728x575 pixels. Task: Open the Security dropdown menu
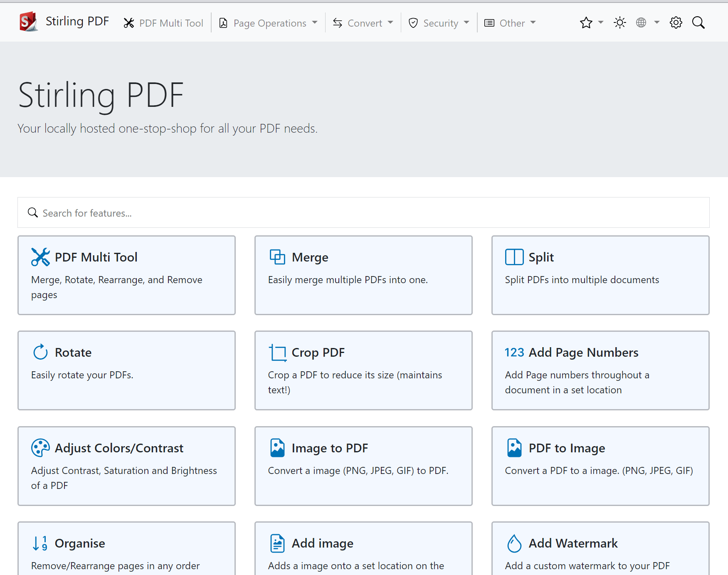(x=439, y=23)
